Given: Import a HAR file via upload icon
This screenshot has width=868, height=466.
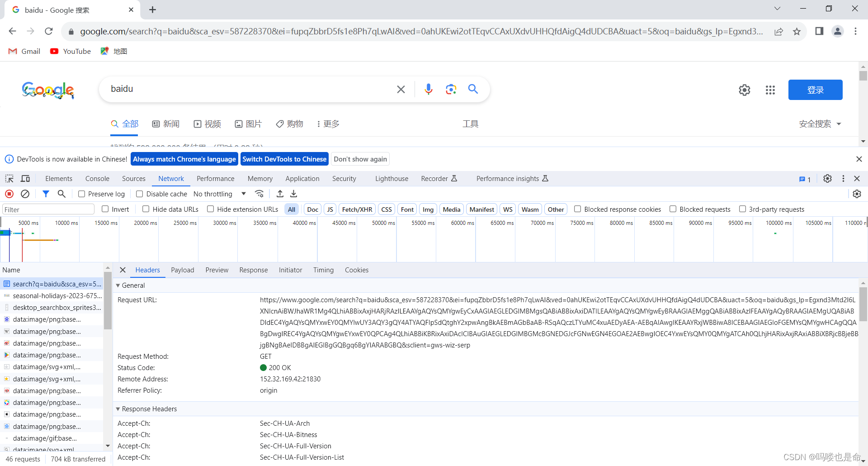Looking at the screenshot, I should pos(280,194).
